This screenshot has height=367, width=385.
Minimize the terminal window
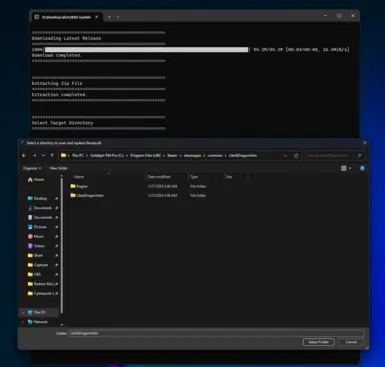[325, 16]
